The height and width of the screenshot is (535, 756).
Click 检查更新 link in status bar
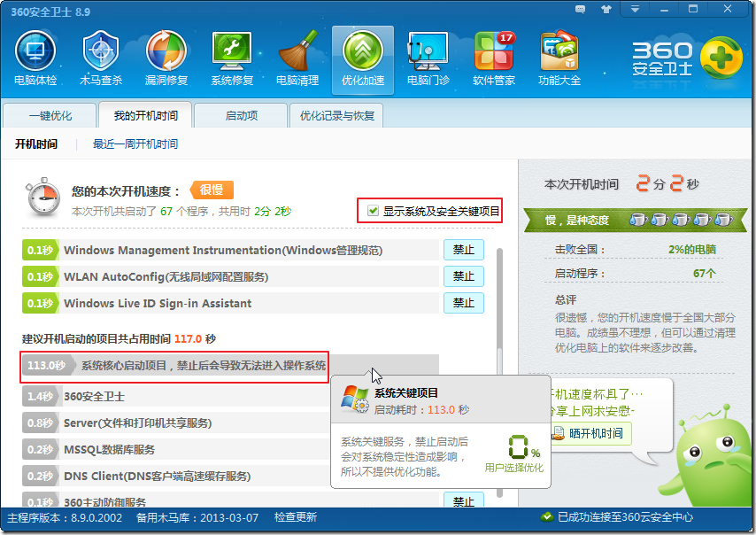(x=296, y=517)
